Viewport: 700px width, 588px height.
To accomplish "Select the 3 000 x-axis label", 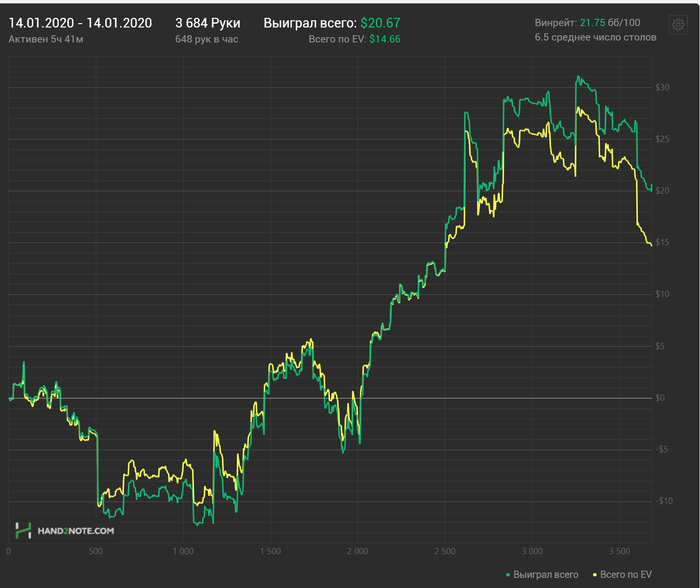I will [x=532, y=551].
